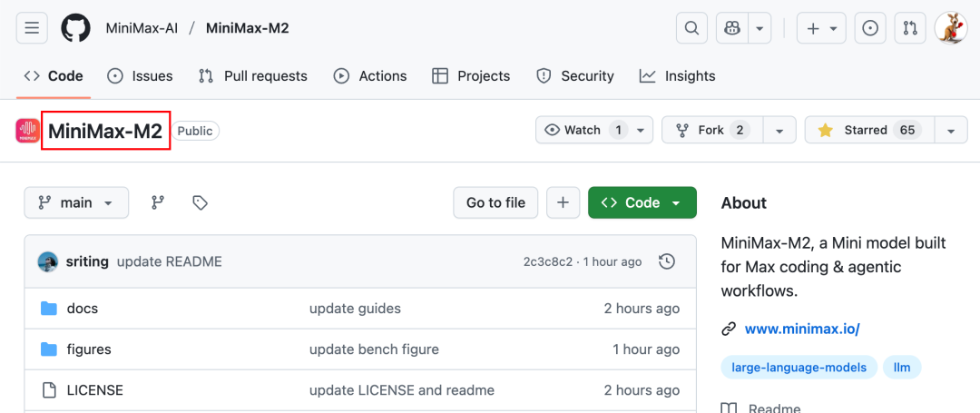The width and height of the screenshot is (980, 413).
Task: Open commit history clock icon
Action: pos(667,261)
